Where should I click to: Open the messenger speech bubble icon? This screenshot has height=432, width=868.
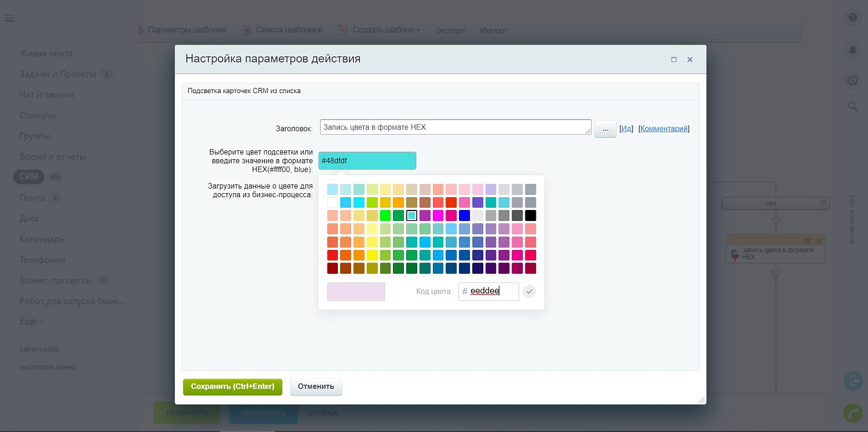pyautogui.click(x=852, y=80)
